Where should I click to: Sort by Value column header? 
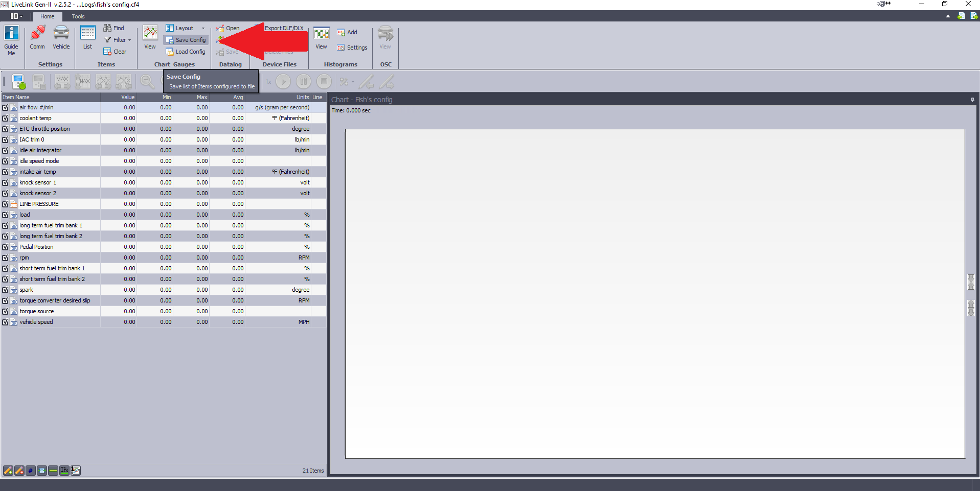[119, 97]
